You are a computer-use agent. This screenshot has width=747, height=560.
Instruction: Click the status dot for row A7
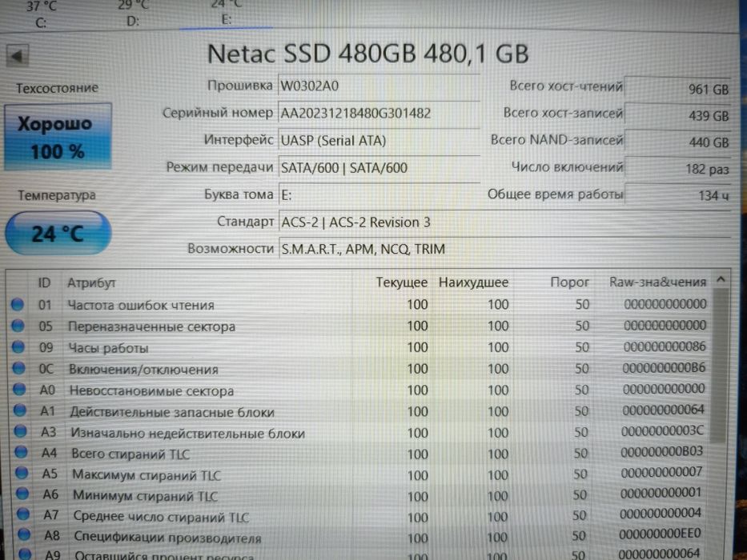(23, 514)
